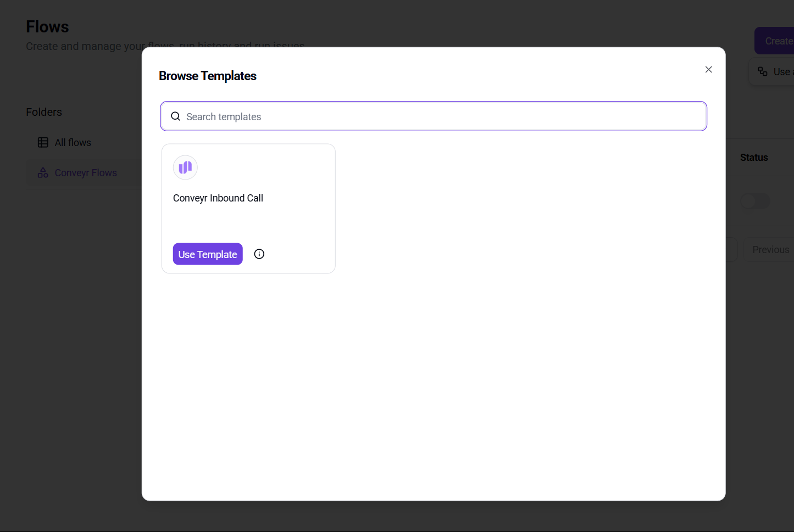Screen dimensions: 794x532
Task: Click the Conveyr logo icon on template card
Action: click(185, 167)
